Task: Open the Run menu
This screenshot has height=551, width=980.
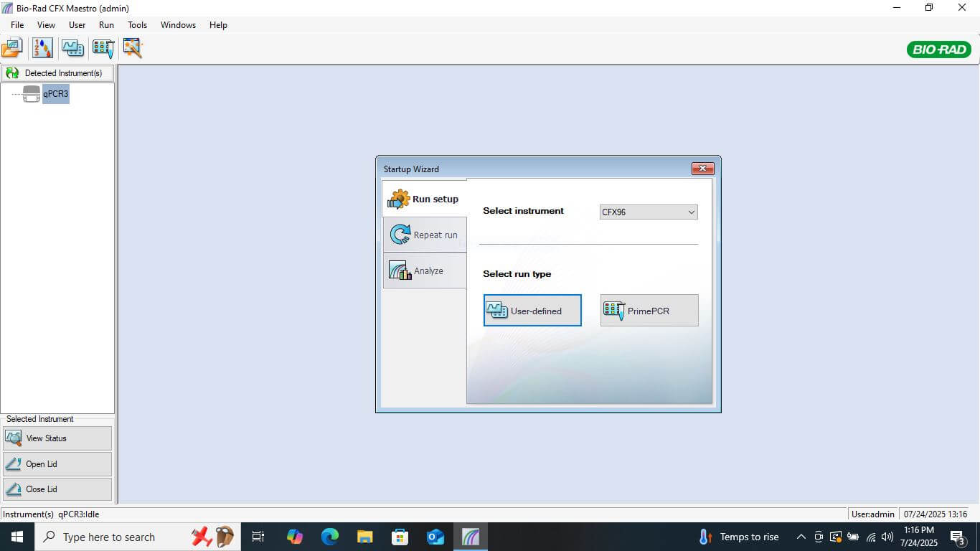Action: click(x=106, y=25)
